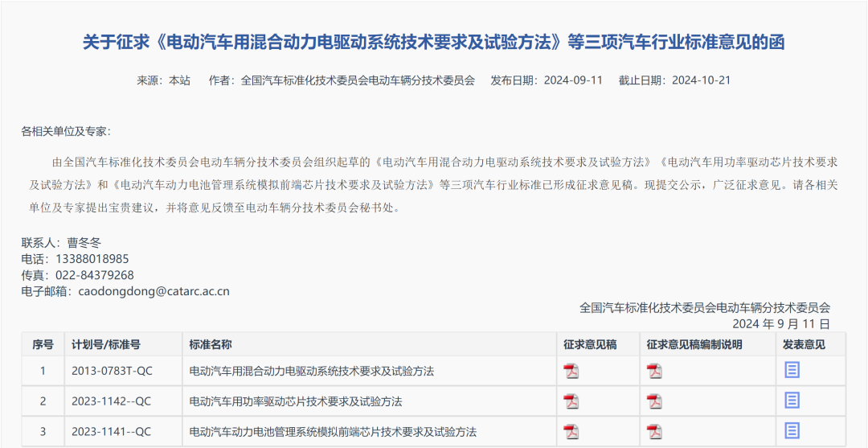The image size is (868, 448).
Task: Click the 序号 column header
Action: point(43,344)
